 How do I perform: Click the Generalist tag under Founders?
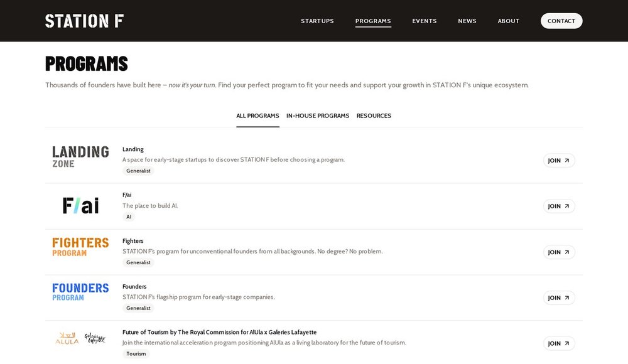click(x=138, y=308)
